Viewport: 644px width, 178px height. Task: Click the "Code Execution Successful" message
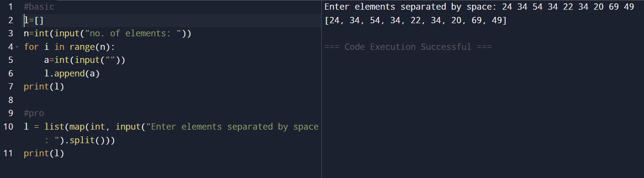[408, 47]
